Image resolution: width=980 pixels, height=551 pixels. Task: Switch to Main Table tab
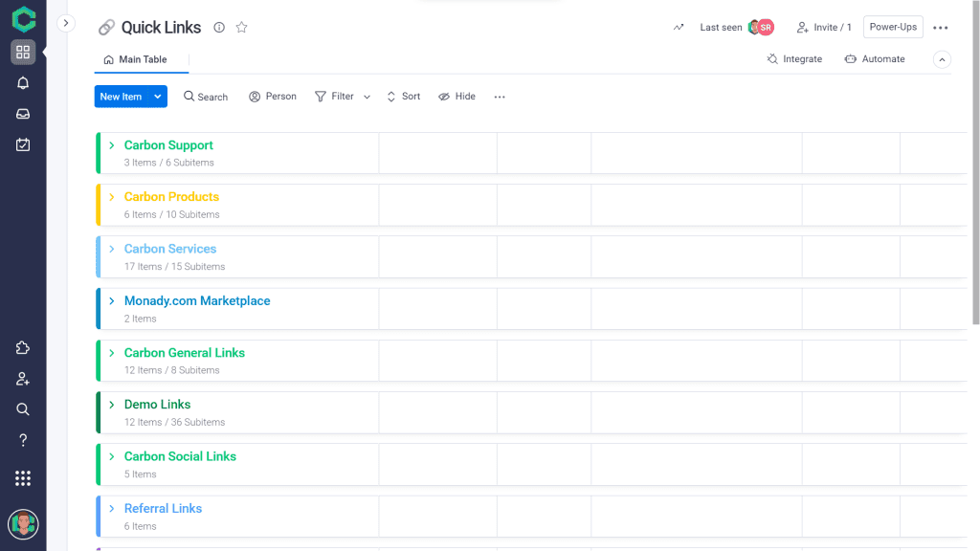point(136,59)
